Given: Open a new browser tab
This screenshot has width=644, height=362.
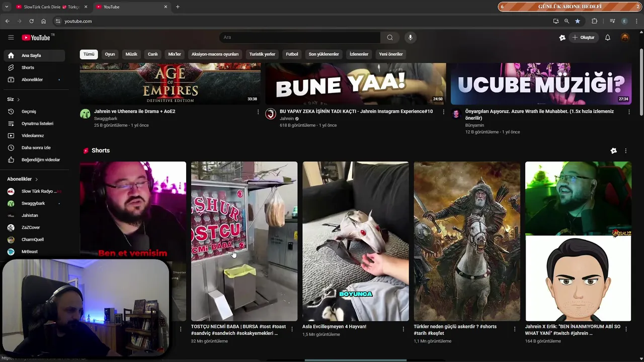Looking at the screenshot, I should tap(178, 7).
